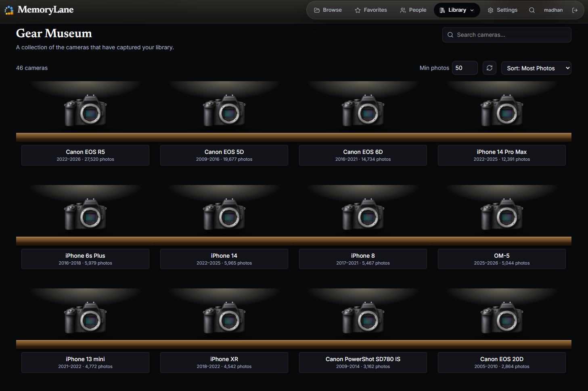588x391 pixels.
Task: Select the iPhone 8 label card
Action: (x=363, y=259)
